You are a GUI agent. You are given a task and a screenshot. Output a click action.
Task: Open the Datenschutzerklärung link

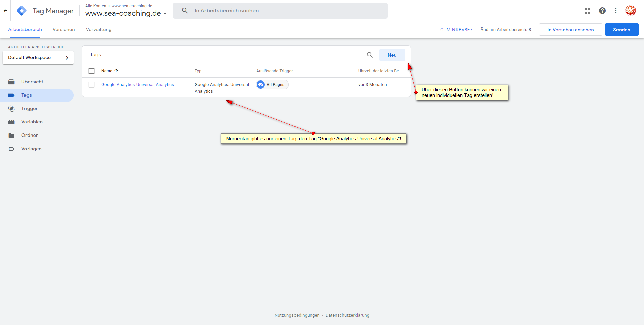click(347, 315)
